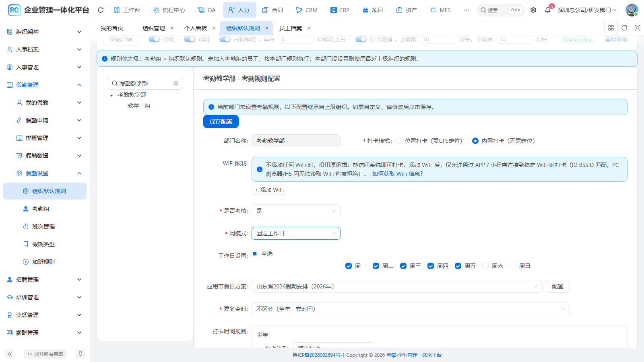The height and width of the screenshot is (362, 644).
Task: Open the more modules ellipsis icon
Action: (x=466, y=10)
